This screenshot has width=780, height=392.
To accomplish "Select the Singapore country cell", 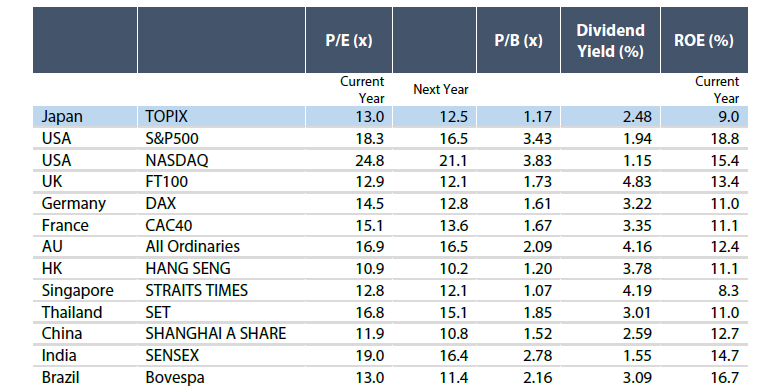I will (78, 291).
